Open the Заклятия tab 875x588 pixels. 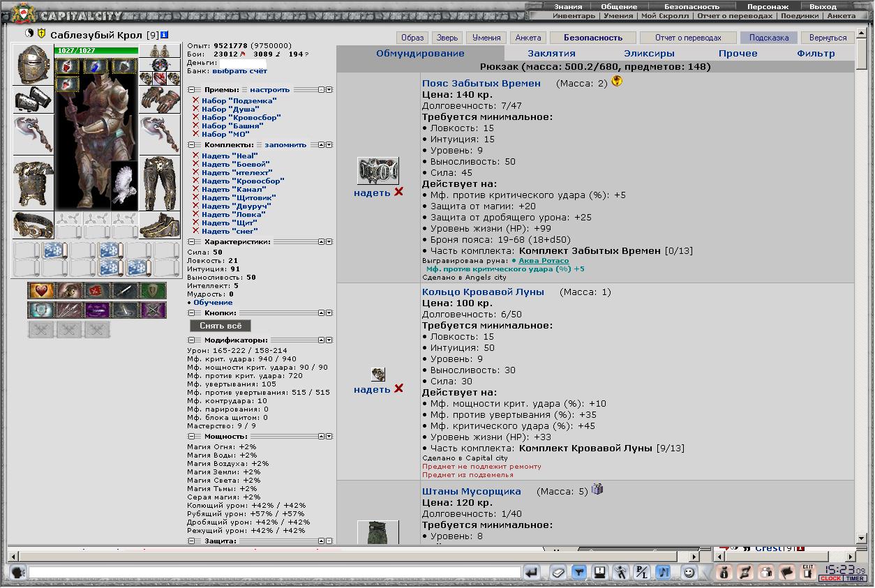coord(551,53)
